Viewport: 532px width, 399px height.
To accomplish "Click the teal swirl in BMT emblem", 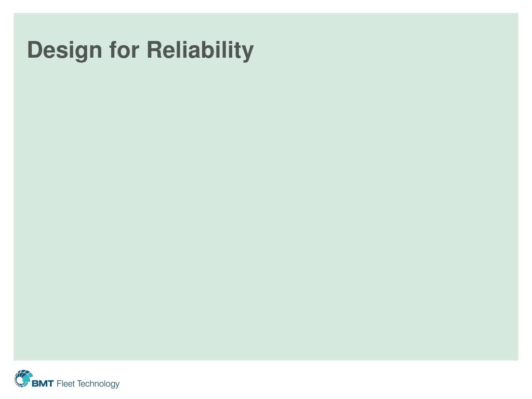I will tap(26, 377).
